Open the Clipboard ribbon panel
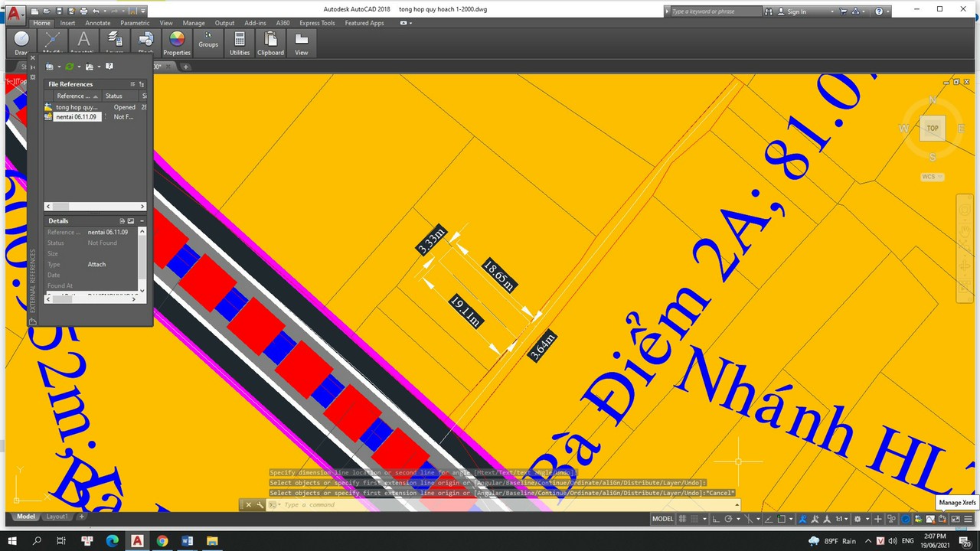Screen dimensions: 980x551 270,43
